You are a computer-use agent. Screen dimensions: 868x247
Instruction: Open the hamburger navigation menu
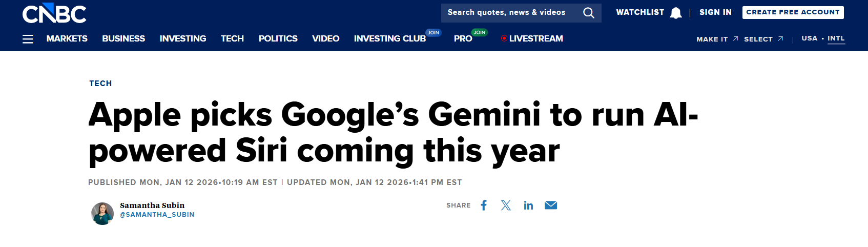(x=28, y=39)
